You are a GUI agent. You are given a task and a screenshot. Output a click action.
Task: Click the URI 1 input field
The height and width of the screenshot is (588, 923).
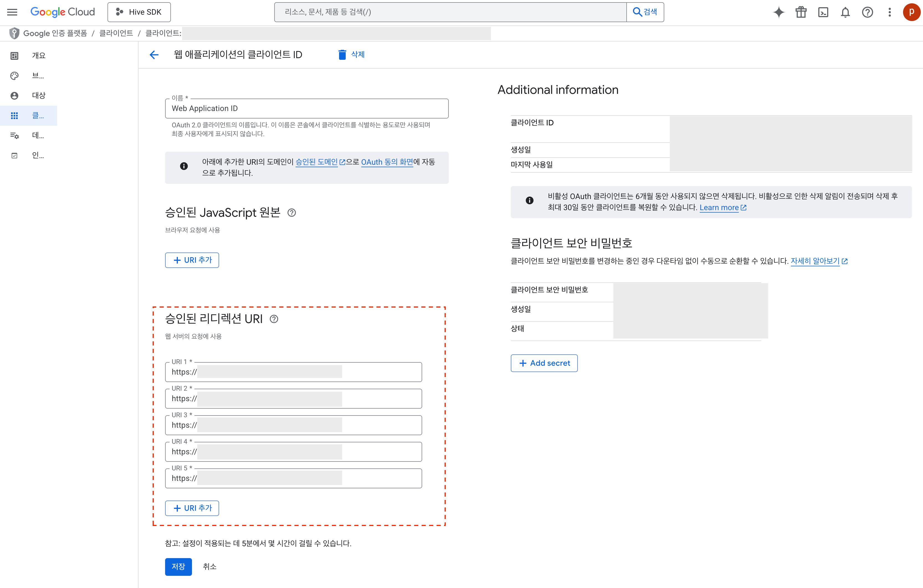point(294,372)
